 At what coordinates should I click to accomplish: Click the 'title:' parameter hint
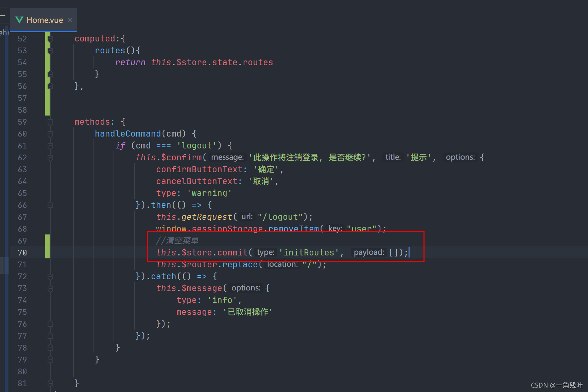click(393, 157)
